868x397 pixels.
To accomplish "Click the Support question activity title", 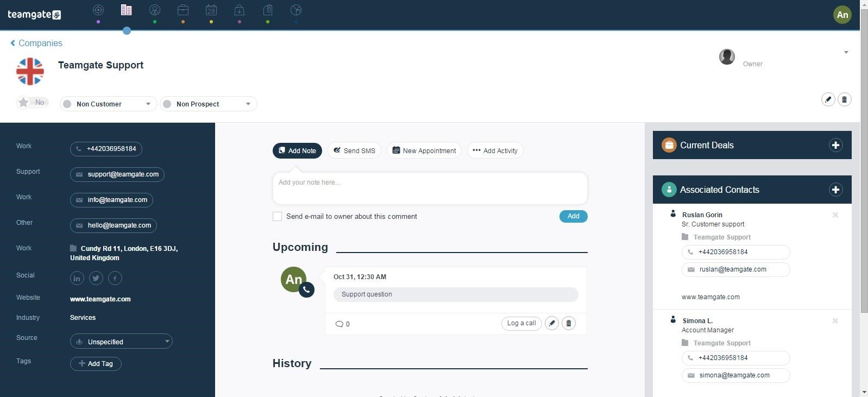I will 456,294.
